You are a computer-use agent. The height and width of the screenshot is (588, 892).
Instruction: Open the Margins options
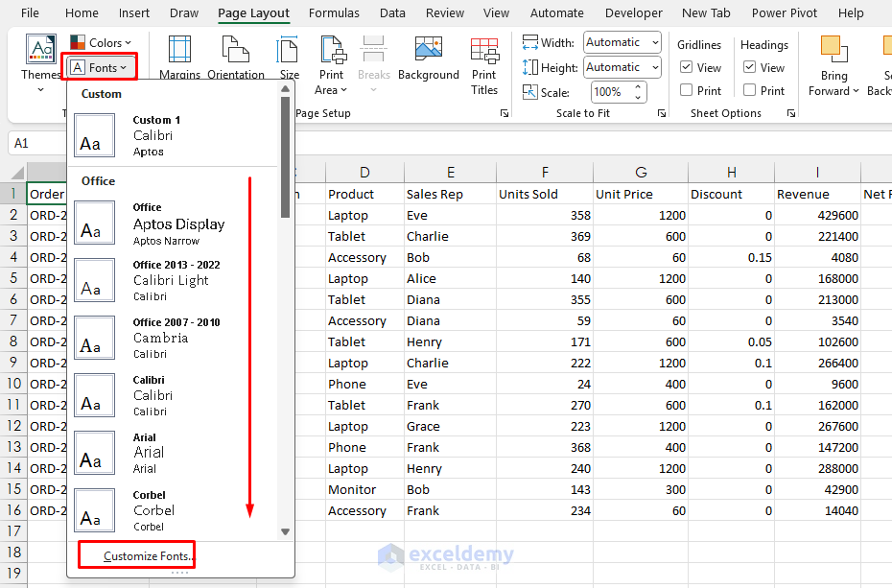(179, 57)
